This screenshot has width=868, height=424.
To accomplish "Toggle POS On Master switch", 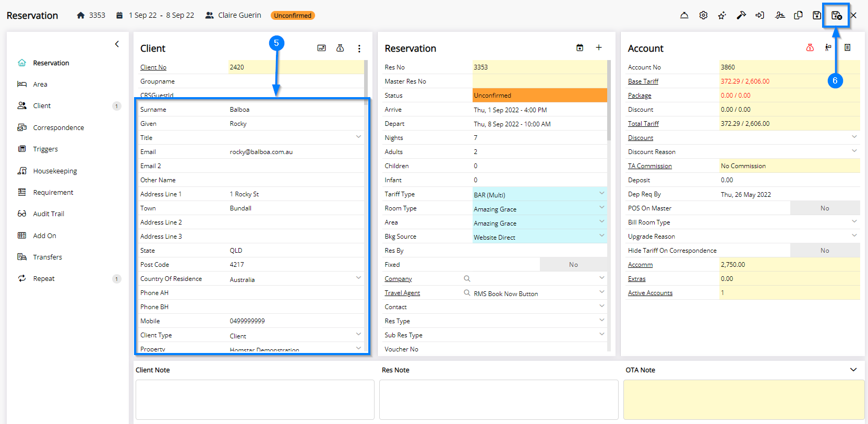I will tap(824, 208).
